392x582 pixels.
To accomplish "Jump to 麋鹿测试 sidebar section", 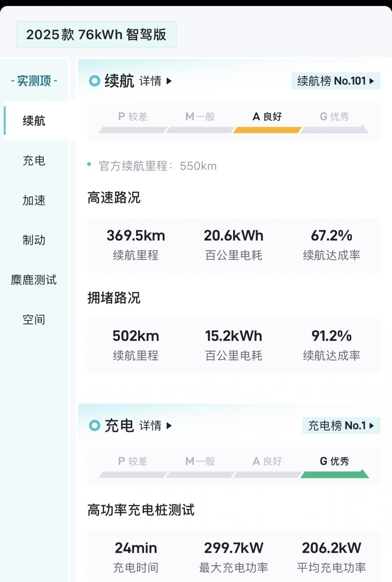I will [x=34, y=280].
